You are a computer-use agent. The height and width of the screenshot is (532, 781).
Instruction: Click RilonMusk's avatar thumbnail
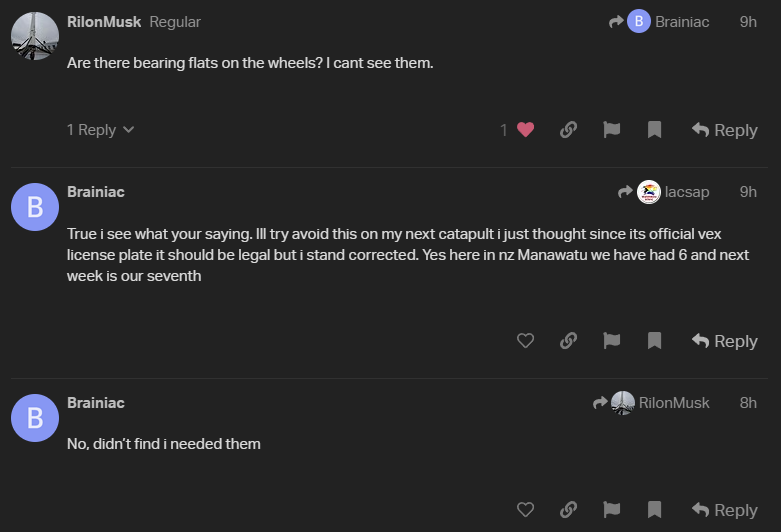(x=35, y=37)
